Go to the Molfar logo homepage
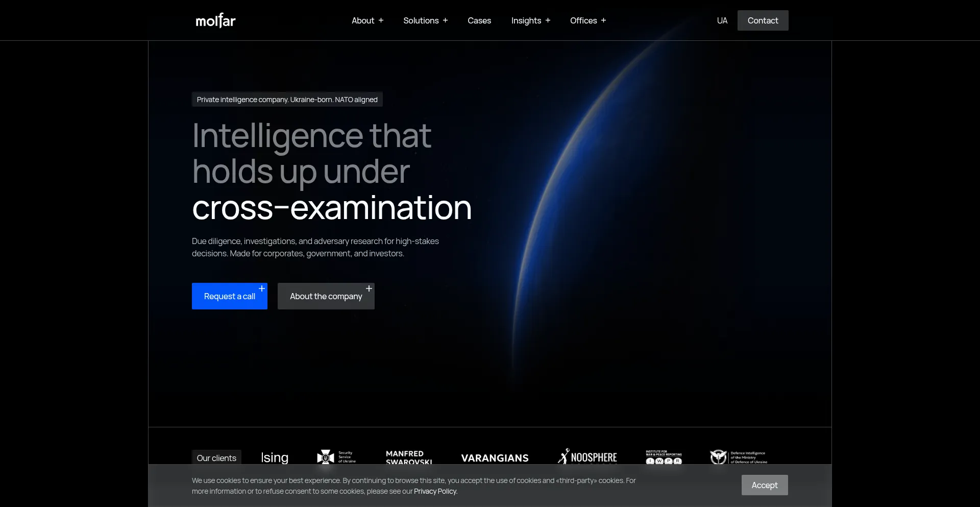 coord(215,20)
